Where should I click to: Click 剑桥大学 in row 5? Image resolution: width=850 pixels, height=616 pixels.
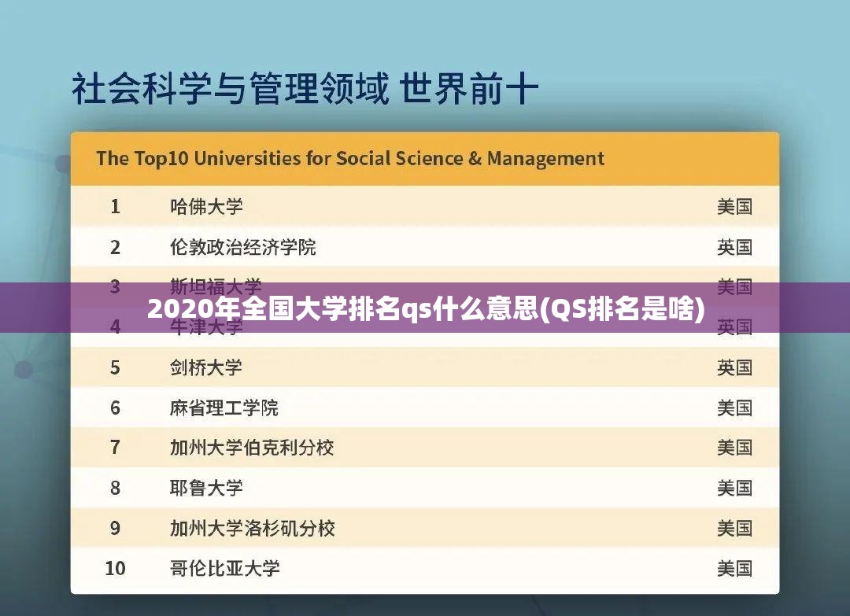click(206, 367)
